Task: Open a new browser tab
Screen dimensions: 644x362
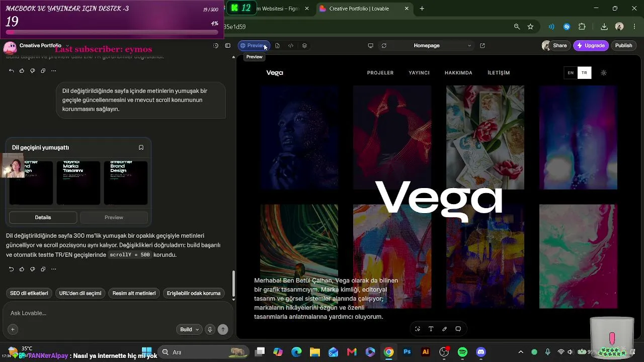Action: 422,9
